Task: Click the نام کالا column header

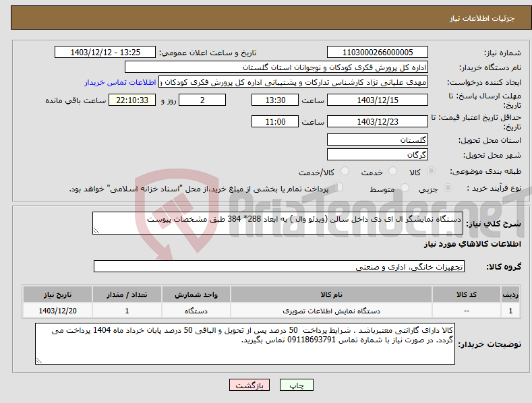Action: tap(331, 294)
